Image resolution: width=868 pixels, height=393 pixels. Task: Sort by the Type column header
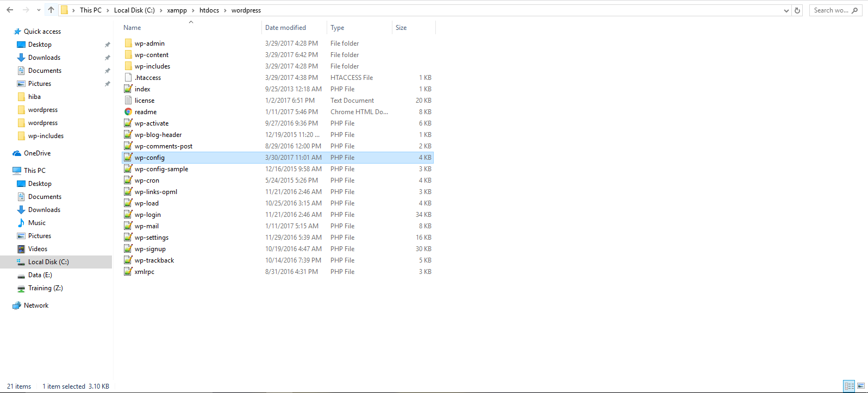click(x=337, y=28)
